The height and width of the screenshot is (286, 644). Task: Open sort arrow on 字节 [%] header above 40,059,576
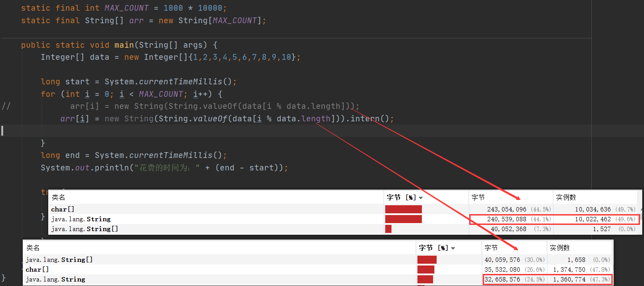(x=453, y=248)
